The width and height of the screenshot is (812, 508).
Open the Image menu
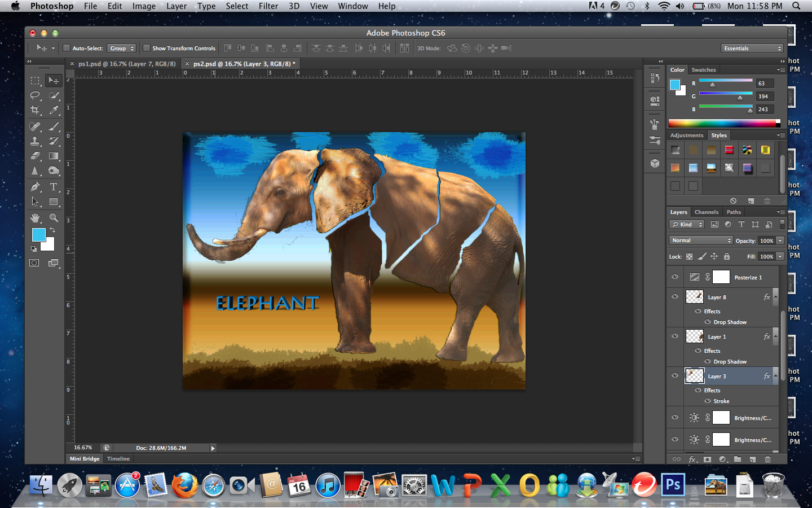(144, 6)
